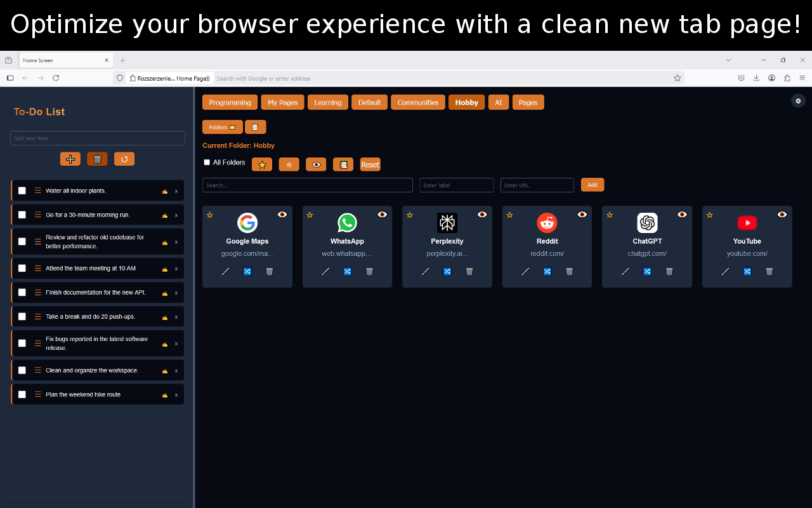
Task: Check off 'Clean and organize the workspace'
Action: 22,370
